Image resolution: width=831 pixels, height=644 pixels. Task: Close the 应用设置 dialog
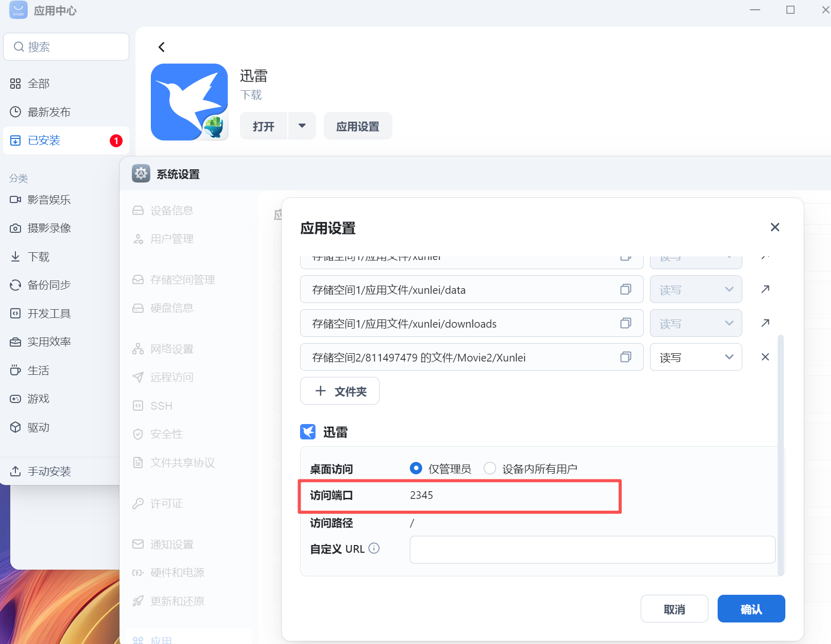[x=775, y=227]
